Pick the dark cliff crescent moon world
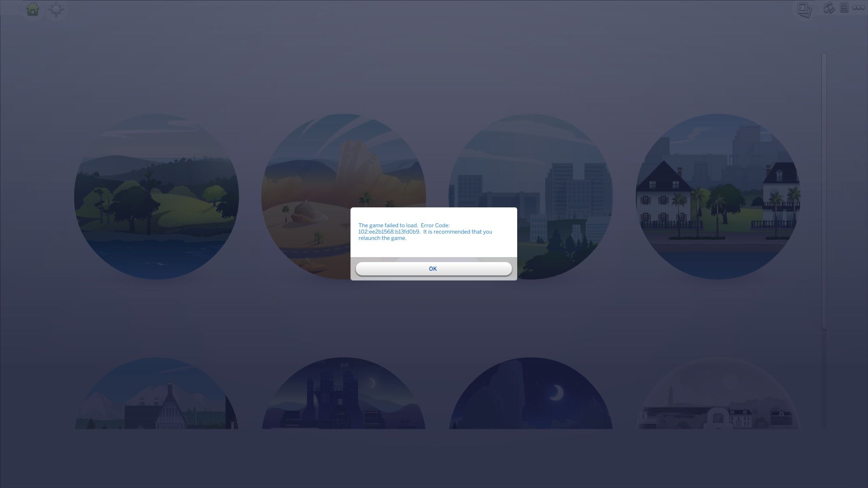The width and height of the screenshot is (868, 488). click(531, 398)
